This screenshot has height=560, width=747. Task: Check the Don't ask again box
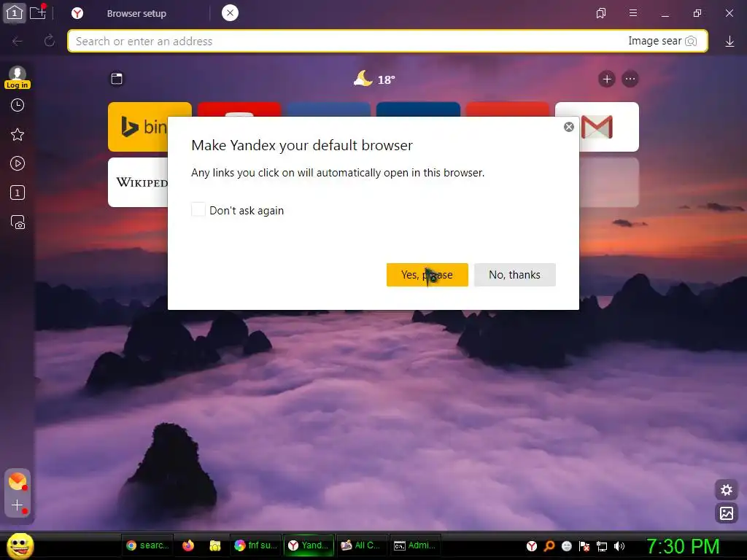[198, 209]
